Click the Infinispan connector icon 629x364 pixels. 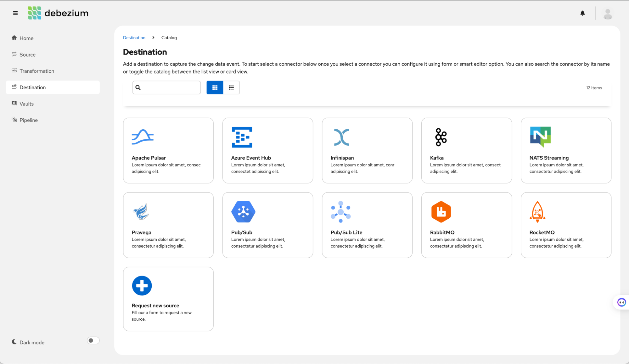point(341,137)
